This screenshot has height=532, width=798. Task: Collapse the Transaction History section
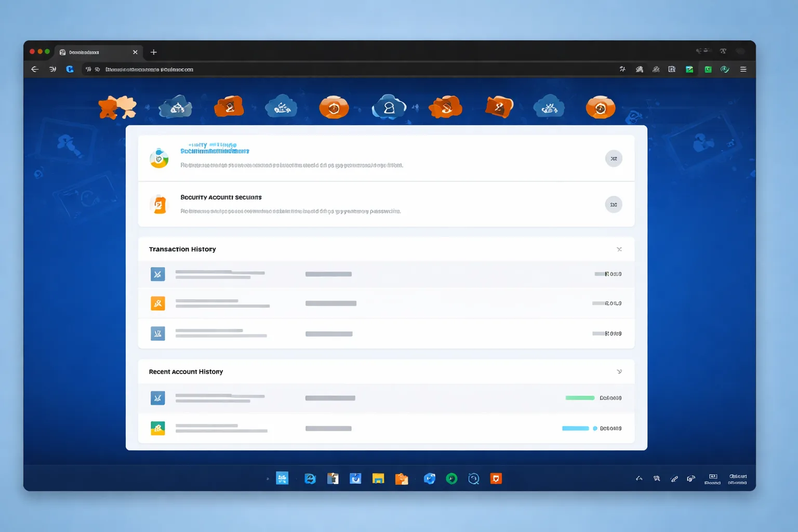click(x=619, y=249)
